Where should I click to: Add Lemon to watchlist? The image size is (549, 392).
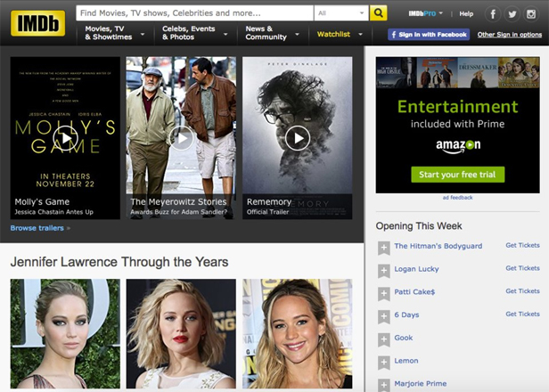384,363
